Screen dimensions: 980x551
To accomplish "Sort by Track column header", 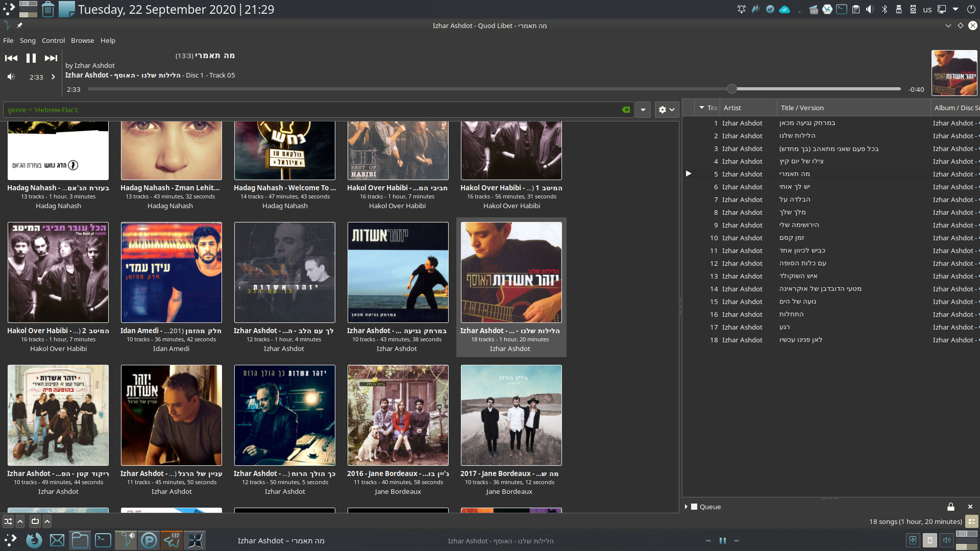I will (707, 108).
